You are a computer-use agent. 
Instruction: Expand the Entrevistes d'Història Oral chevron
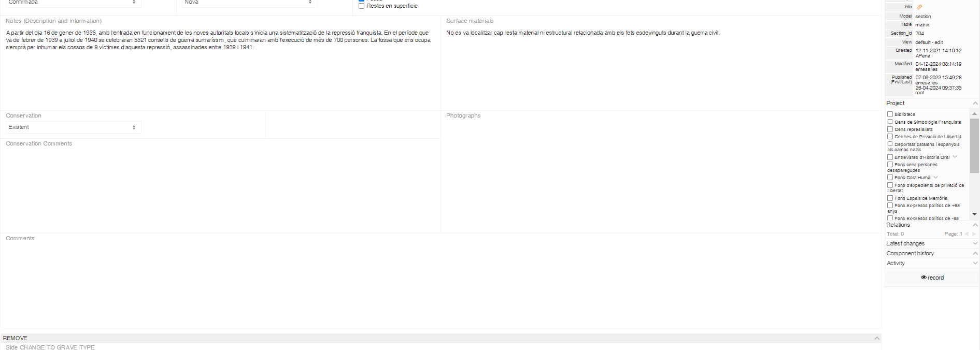[955, 157]
